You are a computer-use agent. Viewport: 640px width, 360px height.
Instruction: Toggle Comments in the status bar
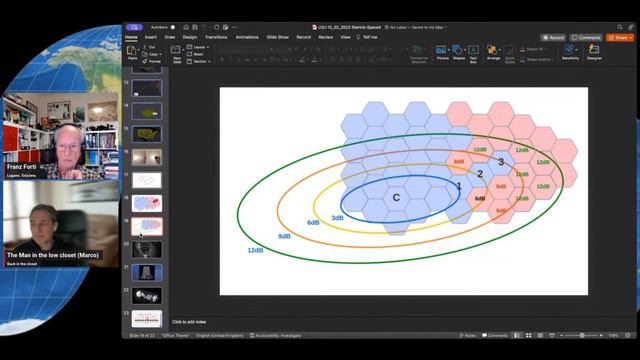(495, 336)
